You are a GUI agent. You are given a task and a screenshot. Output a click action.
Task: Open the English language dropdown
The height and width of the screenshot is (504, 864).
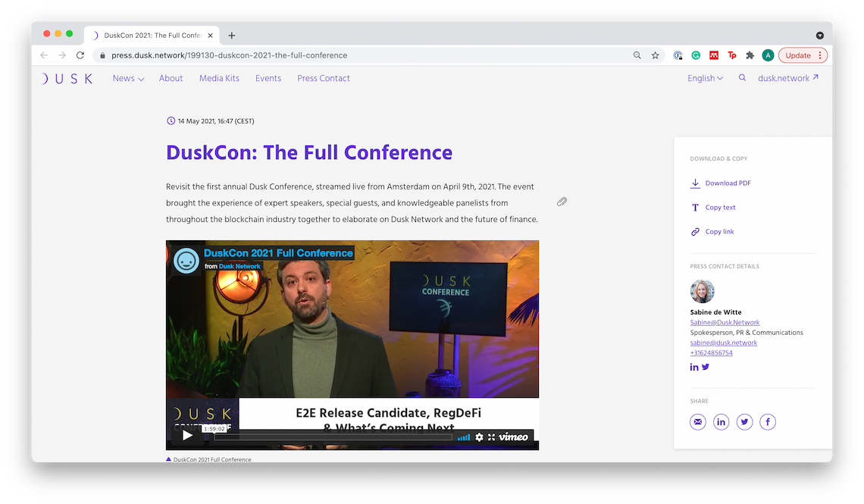tap(705, 78)
